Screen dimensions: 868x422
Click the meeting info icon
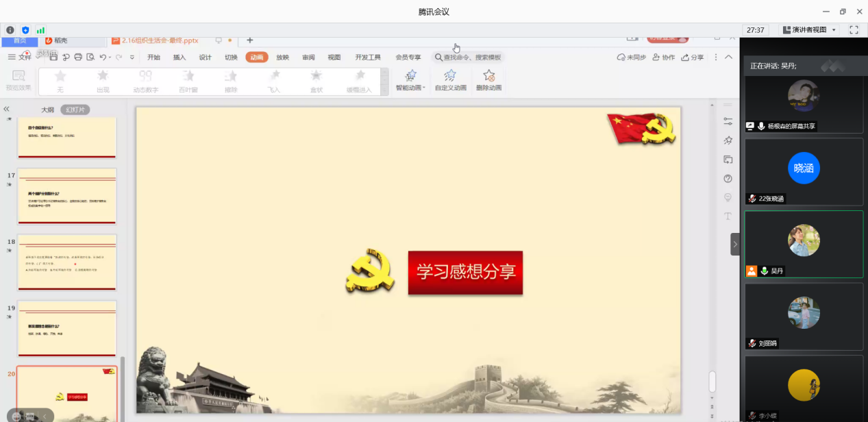pos(10,30)
